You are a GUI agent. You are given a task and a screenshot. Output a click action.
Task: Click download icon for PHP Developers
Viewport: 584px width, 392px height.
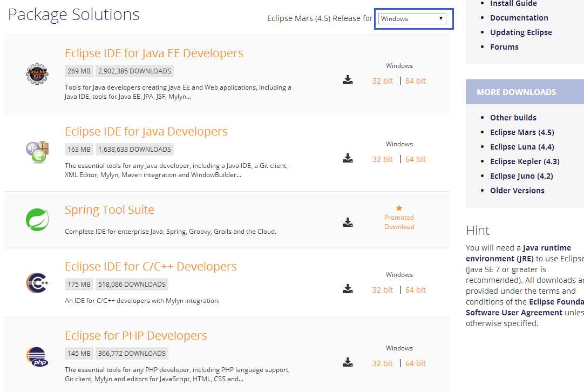pyautogui.click(x=348, y=362)
